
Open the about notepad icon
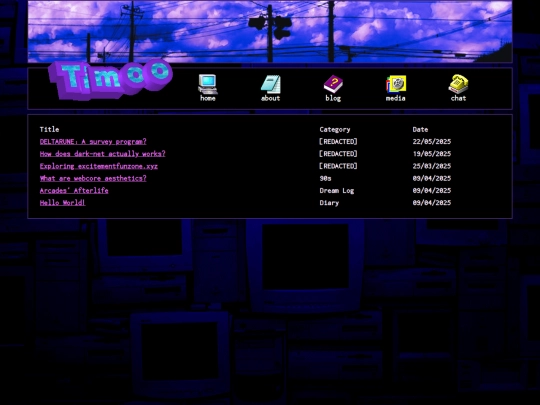point(271,84)
